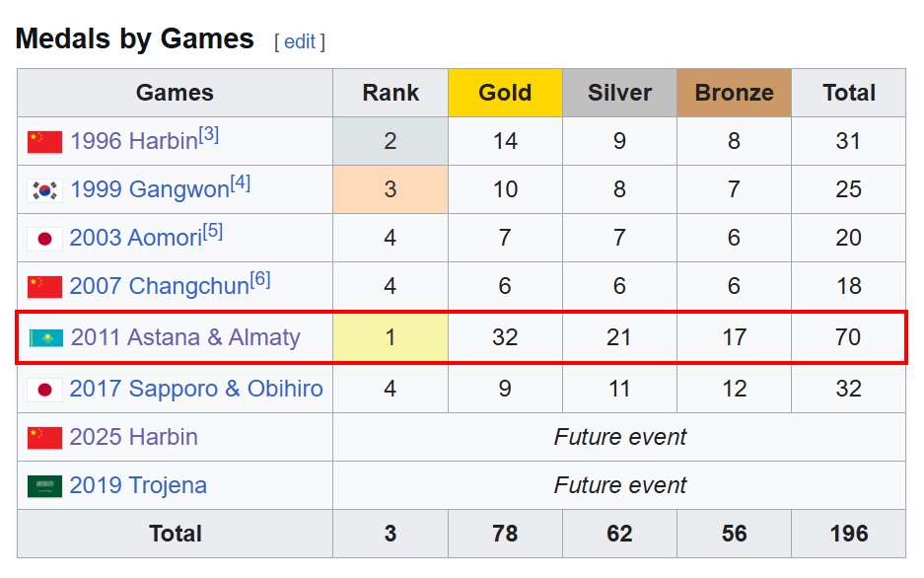Click the South Korea flag icon
This screenshot has height=578, width=924.
click(44, 190)
